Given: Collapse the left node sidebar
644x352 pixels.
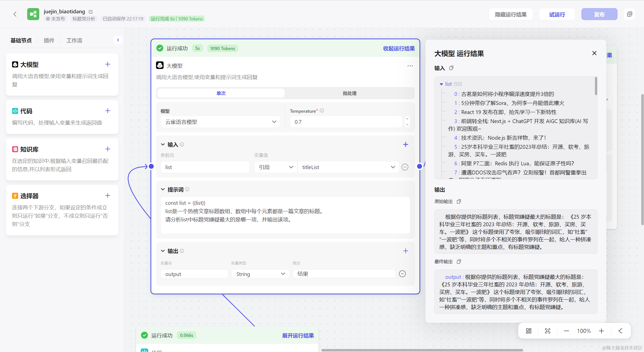Looking at the screenshot, I should tap(118, 40).
